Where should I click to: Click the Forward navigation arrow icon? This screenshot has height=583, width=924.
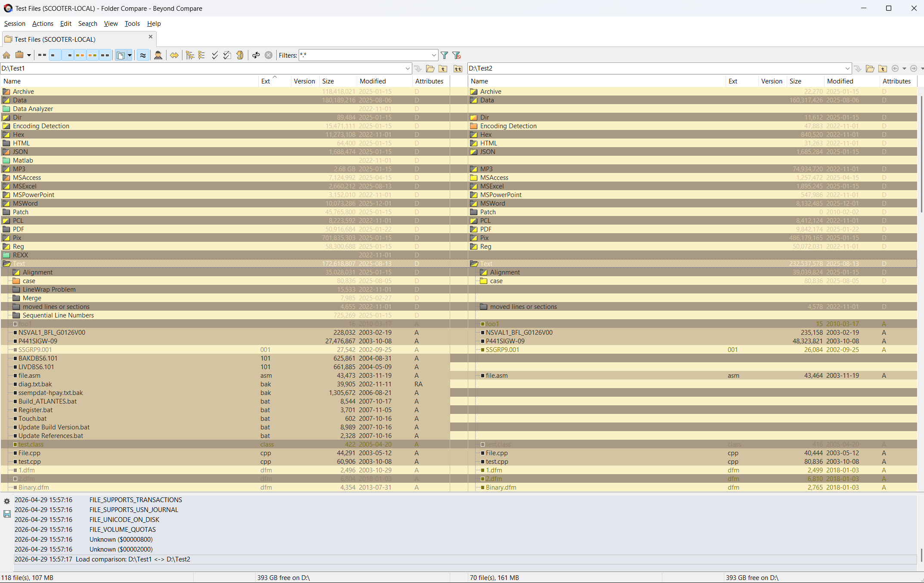click(x=914, y=68)
